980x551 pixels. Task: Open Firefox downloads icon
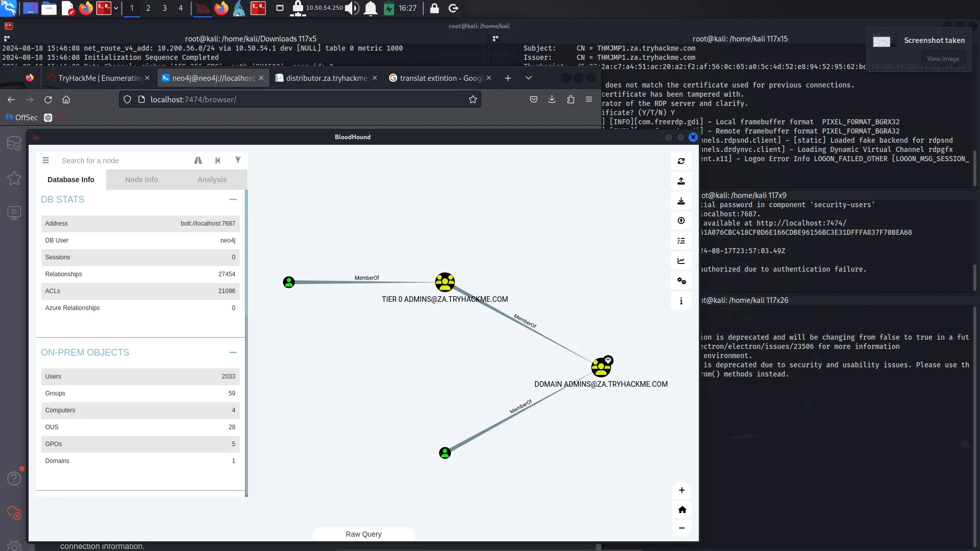552,99
